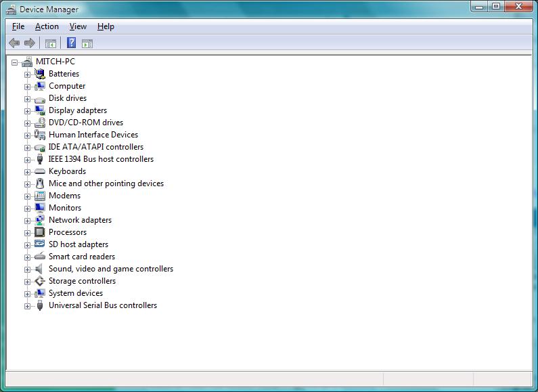Select the Disk drives label

68,97
